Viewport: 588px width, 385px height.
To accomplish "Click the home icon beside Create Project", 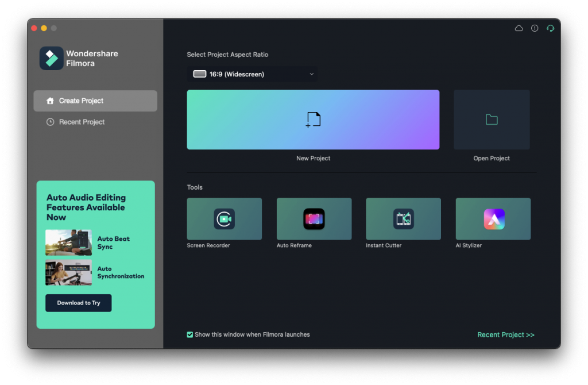I will [x=50, y=101].
